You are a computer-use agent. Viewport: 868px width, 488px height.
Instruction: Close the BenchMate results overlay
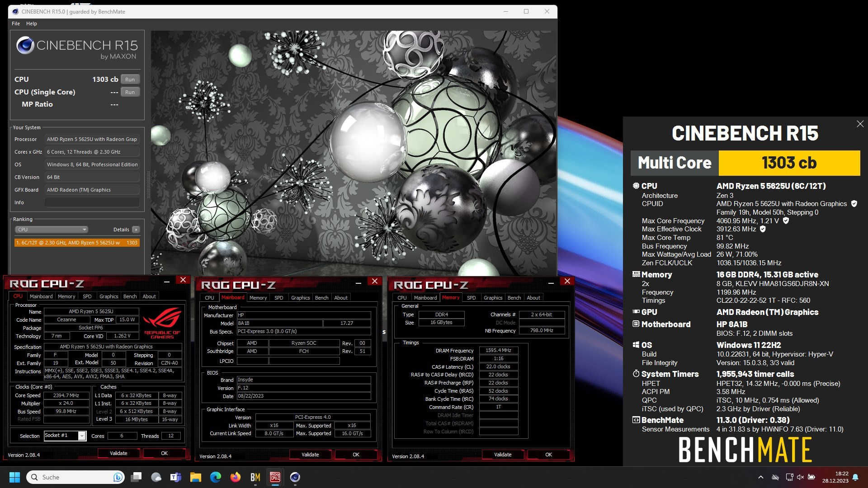(x=860, y=124)
